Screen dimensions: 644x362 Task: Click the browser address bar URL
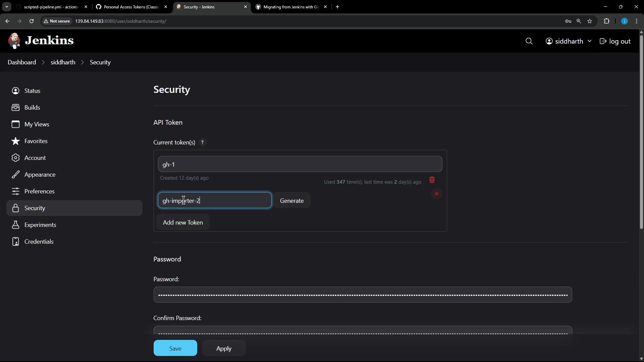tap(121, 21)
